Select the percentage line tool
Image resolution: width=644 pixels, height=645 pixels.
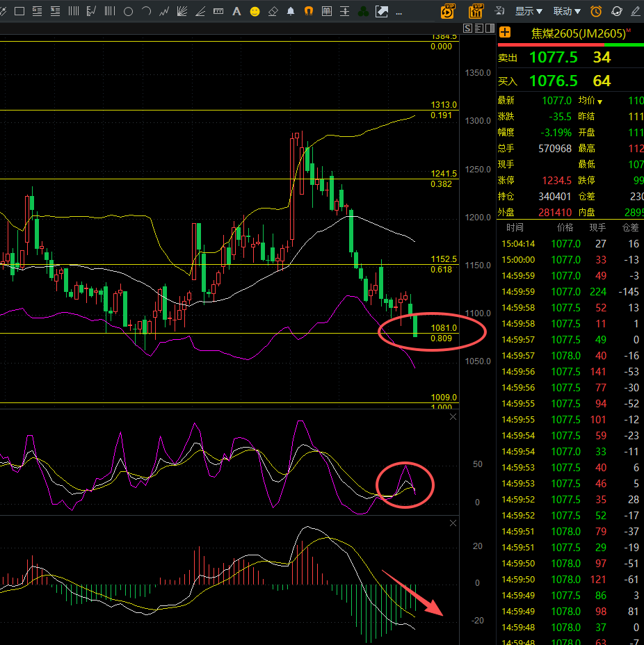point(55,12)
